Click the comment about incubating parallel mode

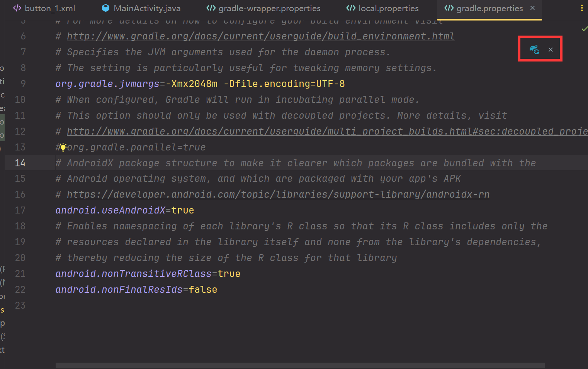[x=238, y=100]
